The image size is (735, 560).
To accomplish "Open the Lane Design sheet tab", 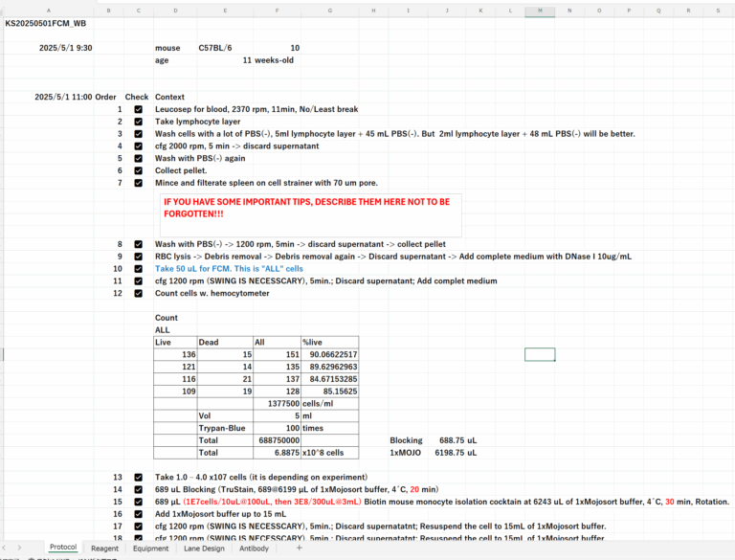I will point(204,549).
